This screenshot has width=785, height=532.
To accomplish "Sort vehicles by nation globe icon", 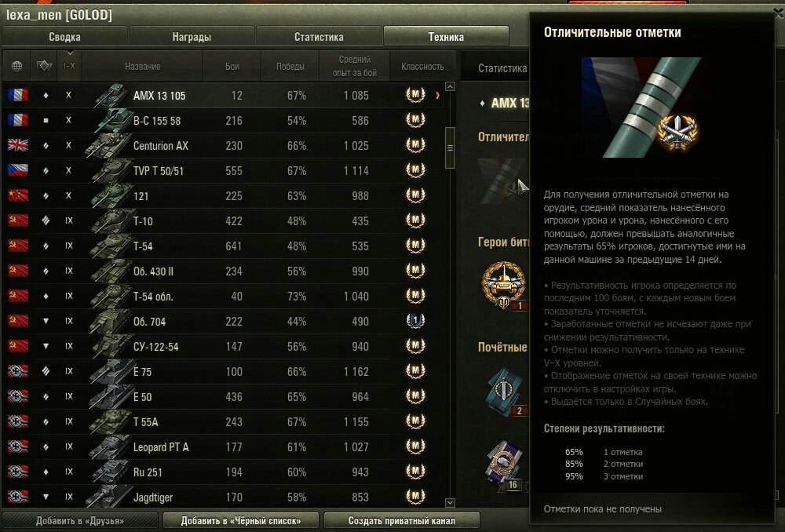I will pos(16,66).
